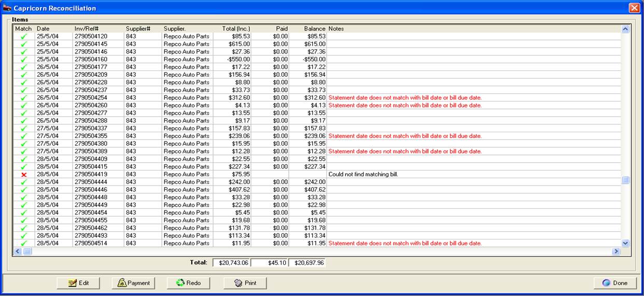The height and width of the screenshot is (296, 644).
Task: Click the Edit button pencil icon
Action: 73,283
